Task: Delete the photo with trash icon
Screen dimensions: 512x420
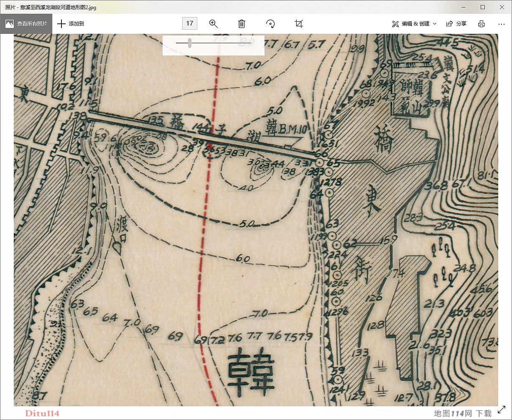Action: (242, 23)
